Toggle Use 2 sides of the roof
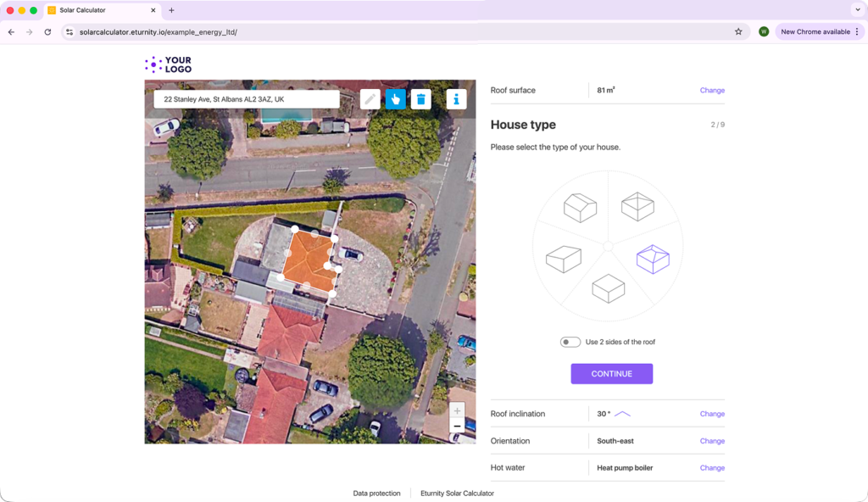868x502 pixels. click(570, 342)
